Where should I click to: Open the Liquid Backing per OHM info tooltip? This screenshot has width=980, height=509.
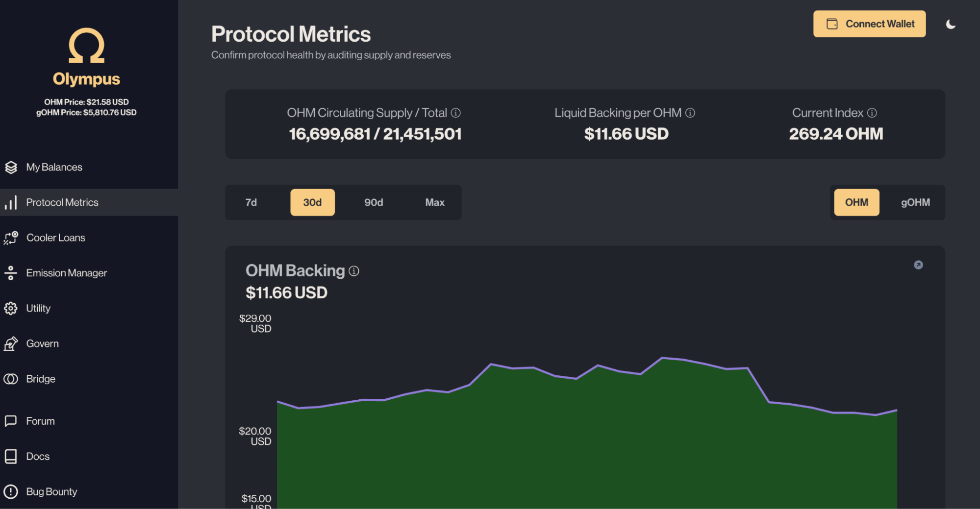tap(691, 113)
